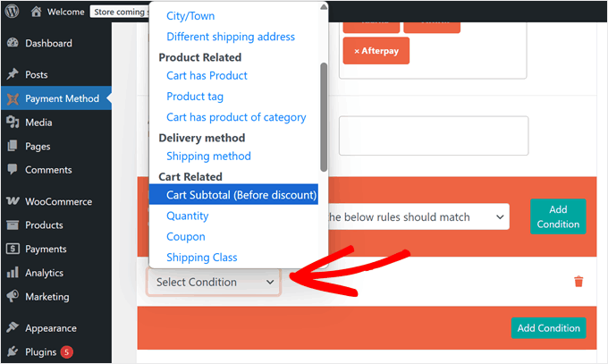The image size is (608, 364).
Task: Click the Posts pushpin icon
Action: [x=13, y=74]
